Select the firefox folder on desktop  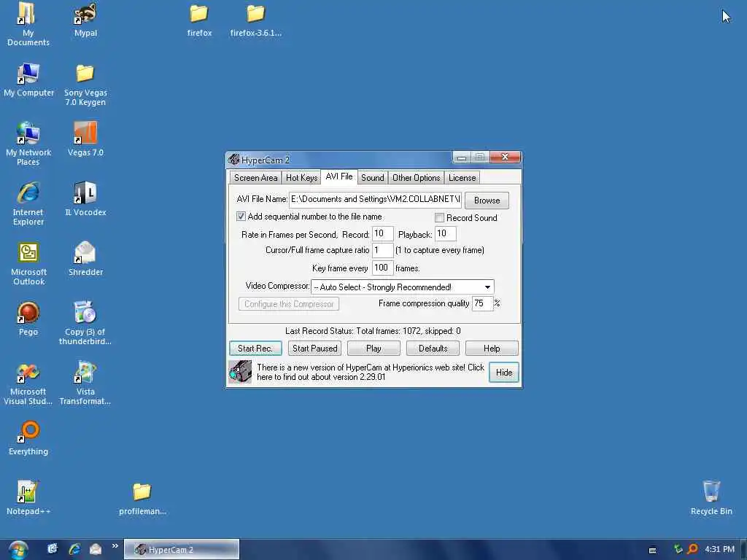199,20
